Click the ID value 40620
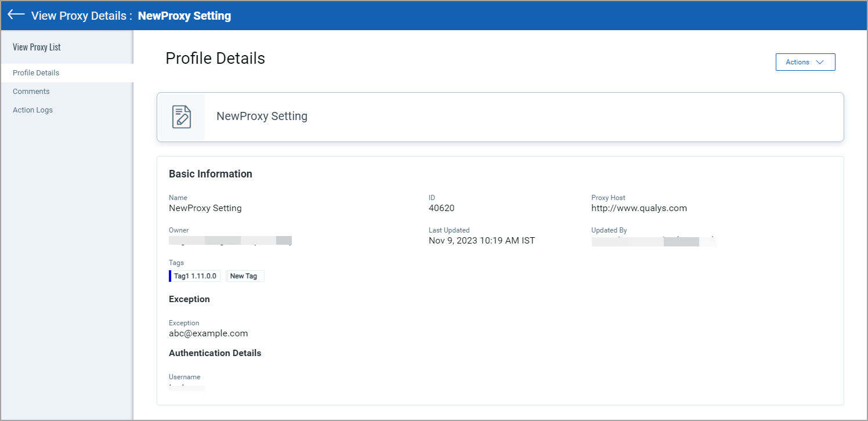 point(442,208)
